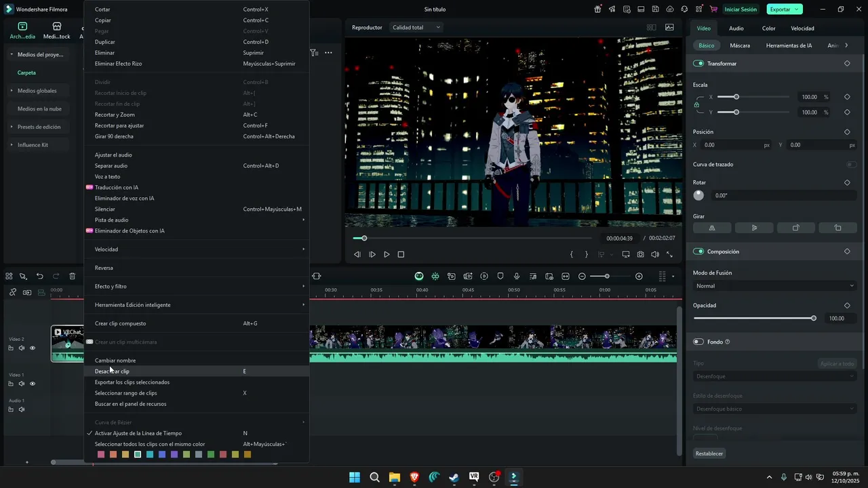Open the Calidad total quality dropdown
This screenshot has height=488, width=868.
point(416,27)
